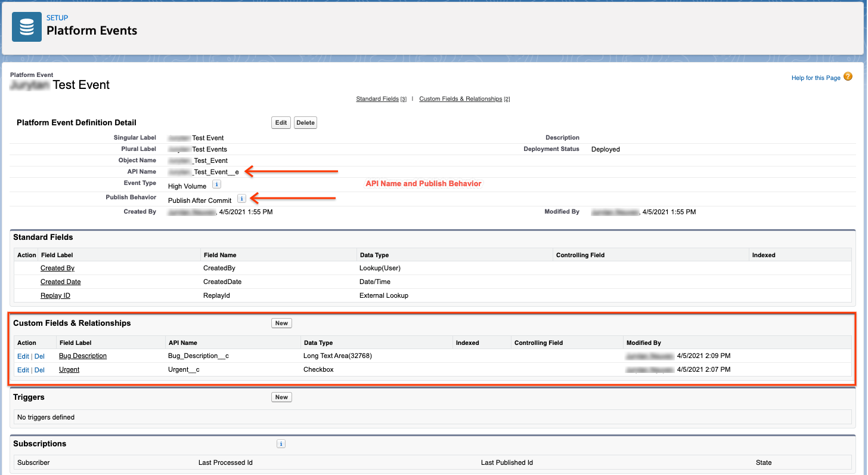Jump to Custom Fields & Relationships link
Screen dimensions: 868x475
[460, 99]
